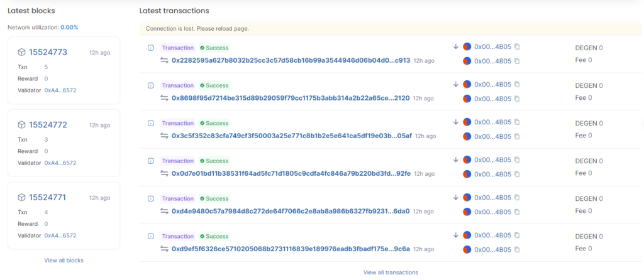Image resolution: width=644 pixels, height=280 pixels.
Task: Click 'Fee 0' value of transaction 0x3c5f352c…05af
Action: point(584,135)
